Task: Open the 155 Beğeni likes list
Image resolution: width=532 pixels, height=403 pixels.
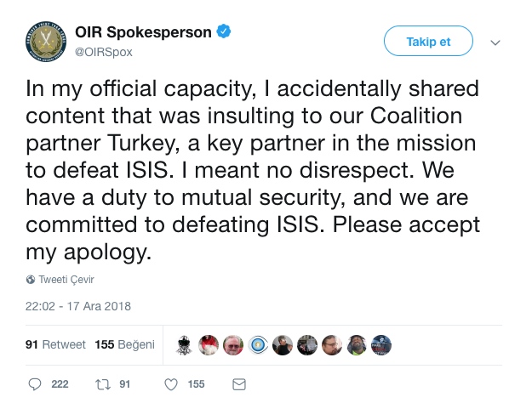Action: coord(125,344)
